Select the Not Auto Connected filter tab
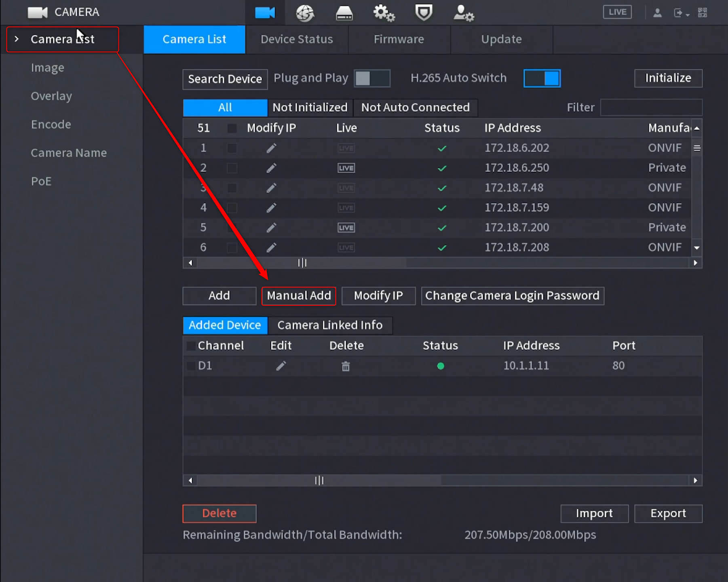 [x=416, y=108]
